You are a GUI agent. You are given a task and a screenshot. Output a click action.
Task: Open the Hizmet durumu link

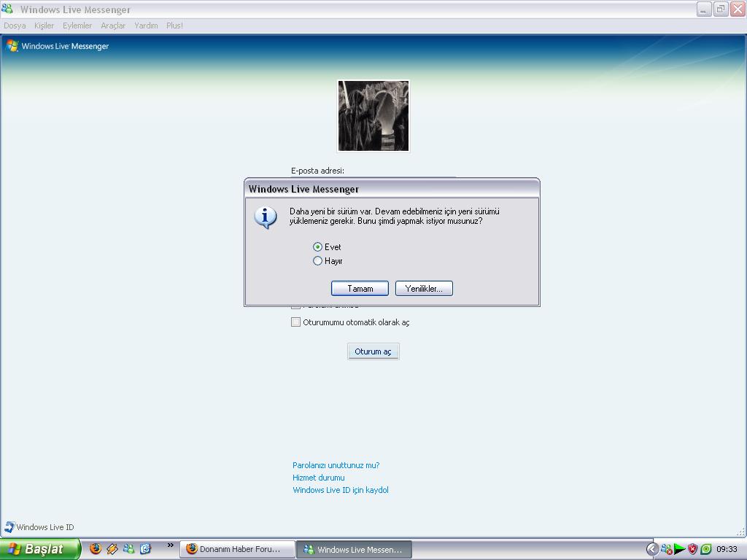318,478
